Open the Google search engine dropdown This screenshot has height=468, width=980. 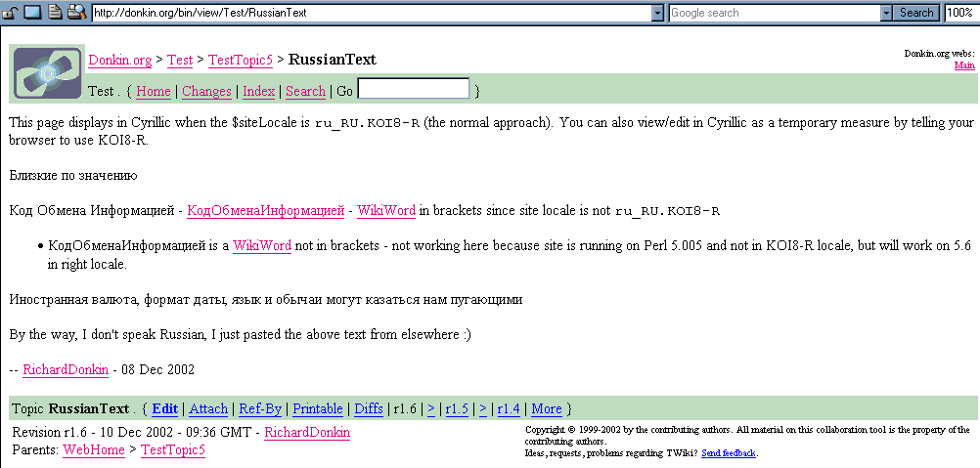887,13
